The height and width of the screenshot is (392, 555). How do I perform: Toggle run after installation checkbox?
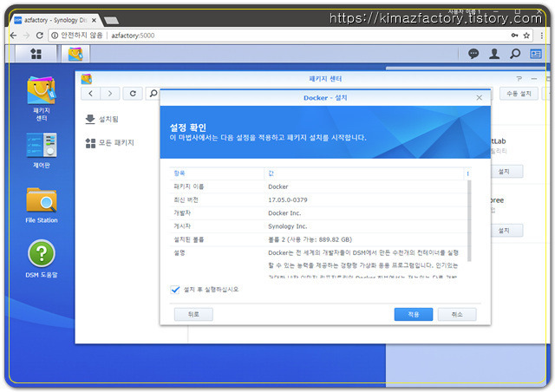(x=175, y=290)
